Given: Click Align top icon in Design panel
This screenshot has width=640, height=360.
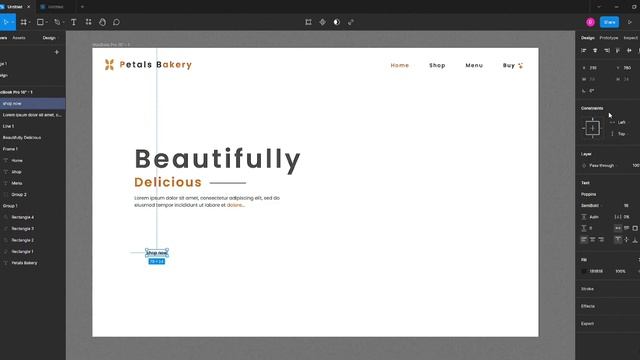Looking at the screenshot, I should coord(618,50).
